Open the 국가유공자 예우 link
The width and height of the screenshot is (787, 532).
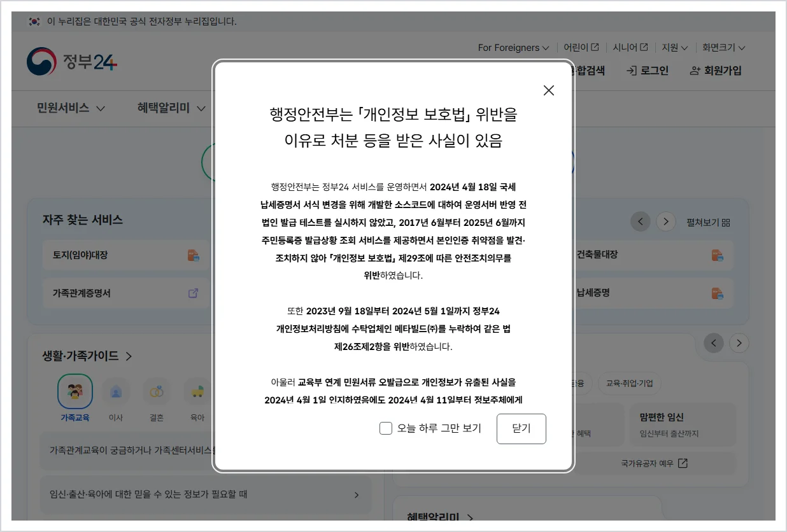[654, 463]
